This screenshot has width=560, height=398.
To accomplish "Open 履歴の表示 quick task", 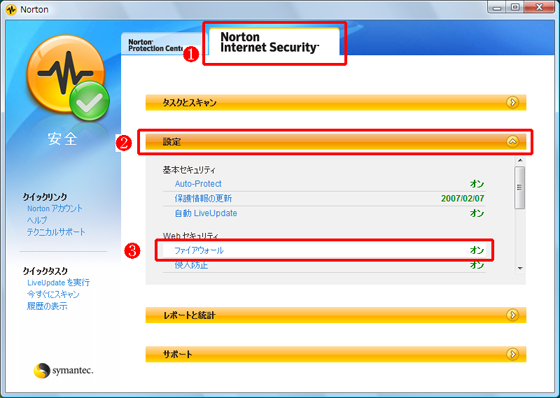I will [x=47, y=306].
